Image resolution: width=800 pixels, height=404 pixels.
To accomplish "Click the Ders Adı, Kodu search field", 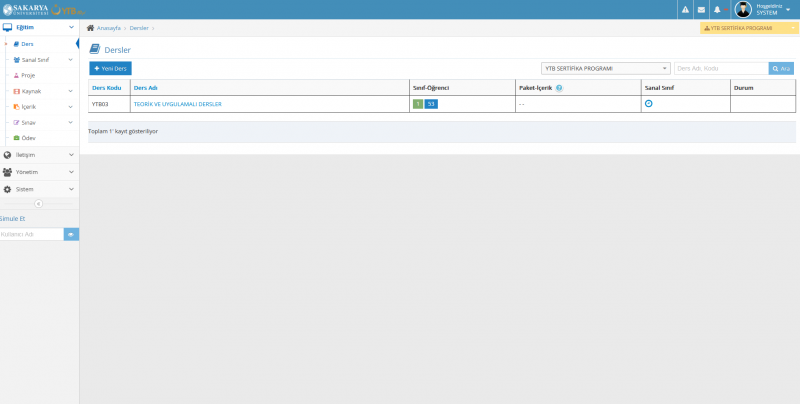I will [720, 68].
